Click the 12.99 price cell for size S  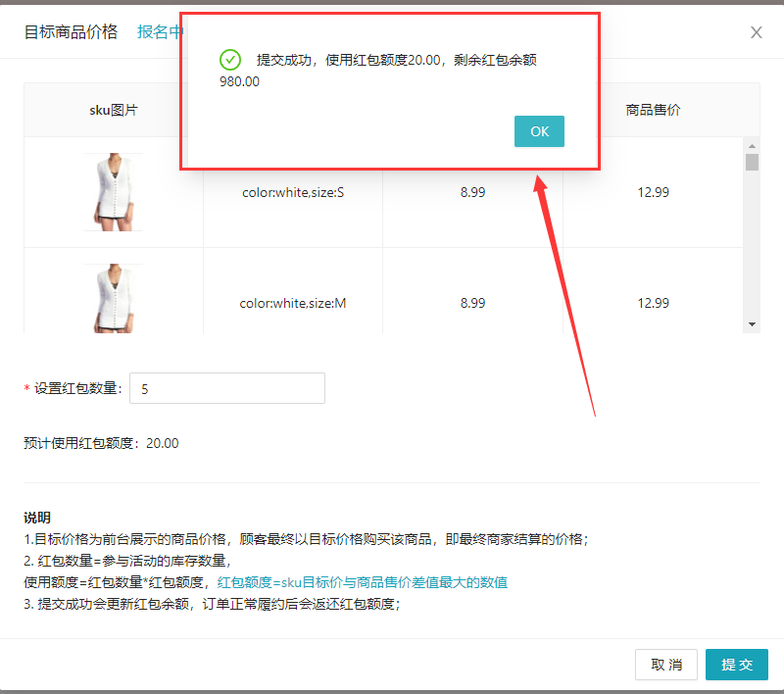pos(653,192)
